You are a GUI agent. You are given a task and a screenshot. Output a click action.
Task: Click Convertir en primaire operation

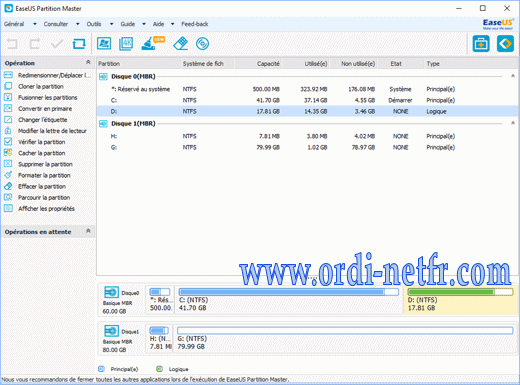click(x=38, y=108)
